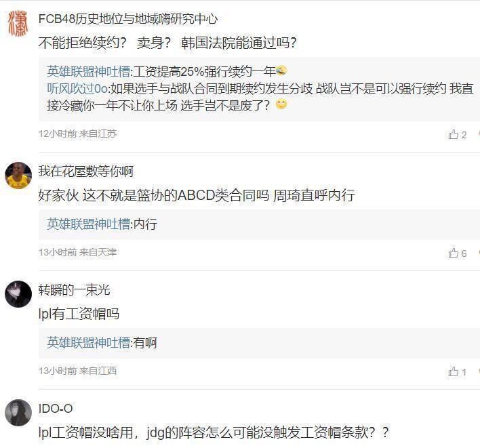Click the 12小时前 来自江苏 timestamp

pos(77,134)
